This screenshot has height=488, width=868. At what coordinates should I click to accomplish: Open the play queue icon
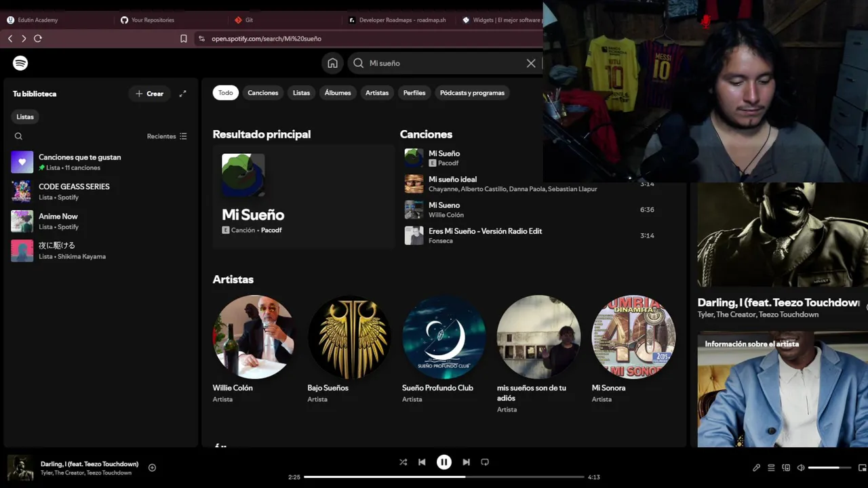(771, 468)
